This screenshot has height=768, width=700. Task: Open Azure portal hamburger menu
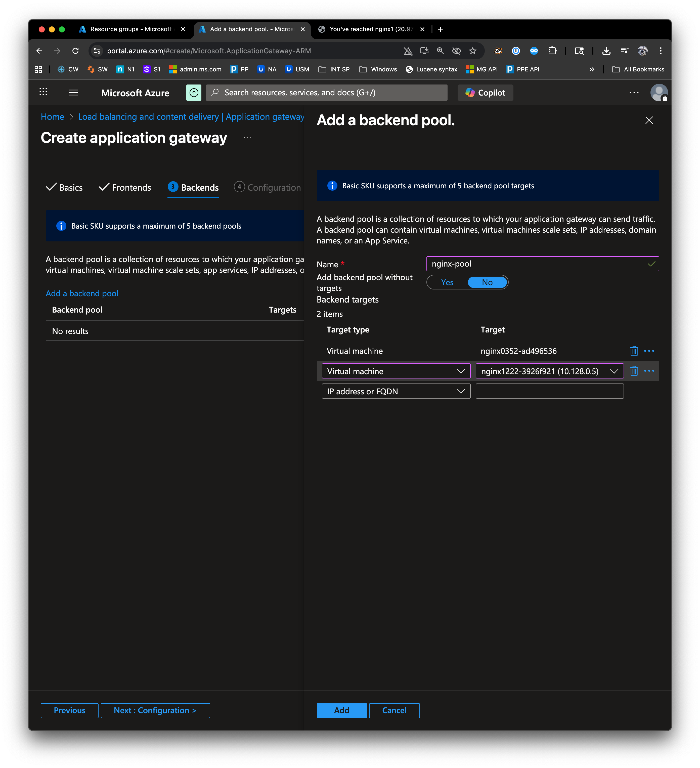(x=73, y=93)
